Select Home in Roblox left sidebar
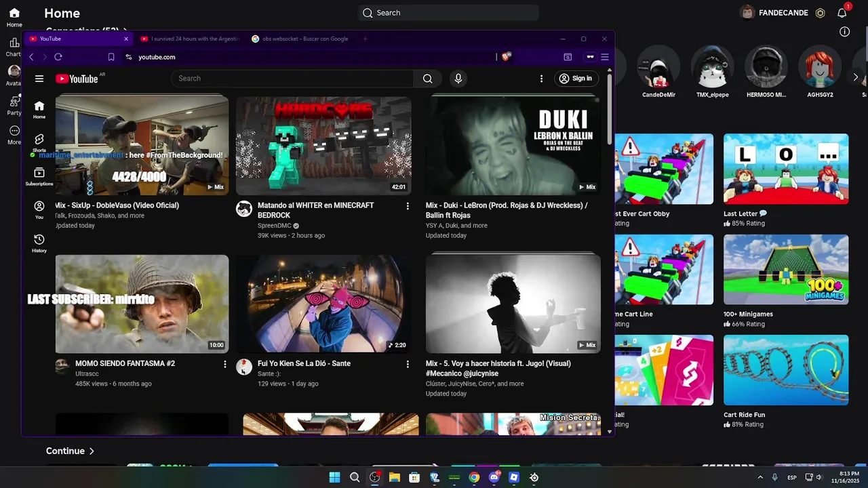 [x=14, y=18]
